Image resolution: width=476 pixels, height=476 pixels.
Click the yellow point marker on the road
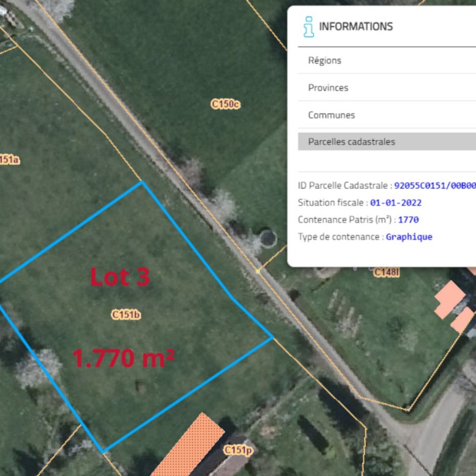258,271
